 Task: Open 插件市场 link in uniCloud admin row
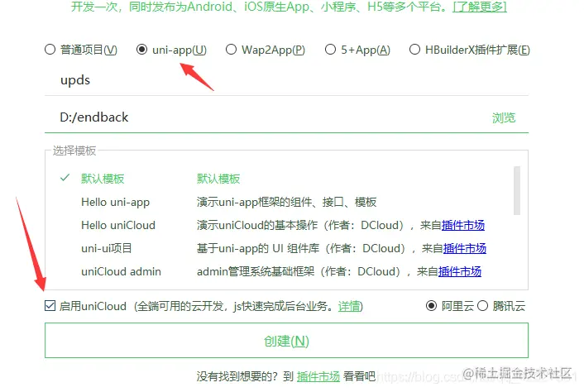(x=460, y=271)
